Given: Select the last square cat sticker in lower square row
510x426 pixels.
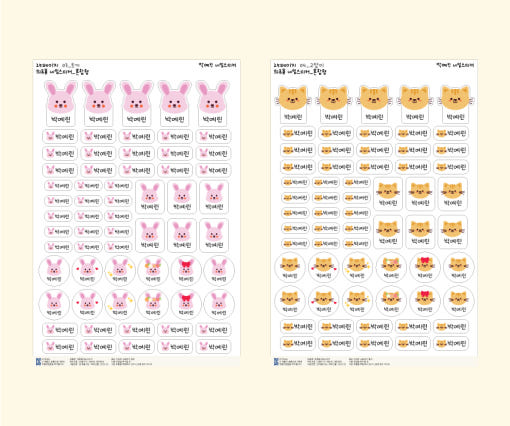Looking at the screenshot, I should click(x=453, y=232).
